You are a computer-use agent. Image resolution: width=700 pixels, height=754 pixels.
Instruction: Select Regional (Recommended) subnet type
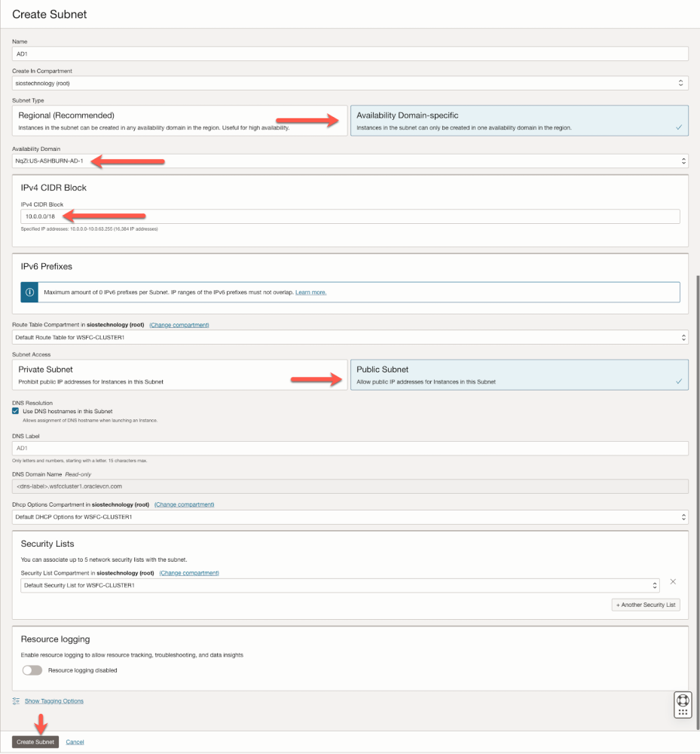[x=180, y=121]
